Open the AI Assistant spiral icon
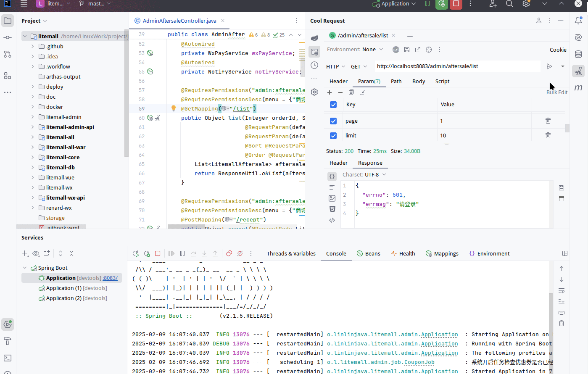 [579, 37]
